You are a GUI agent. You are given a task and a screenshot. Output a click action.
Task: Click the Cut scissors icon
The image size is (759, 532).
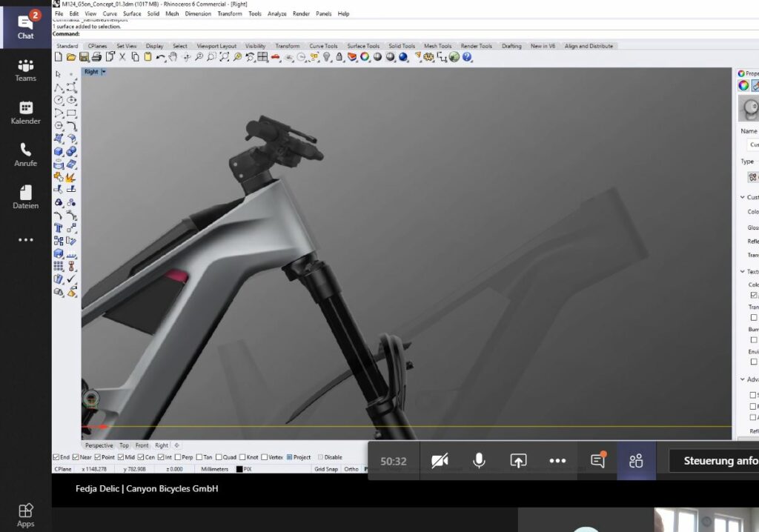pos(122,57)
